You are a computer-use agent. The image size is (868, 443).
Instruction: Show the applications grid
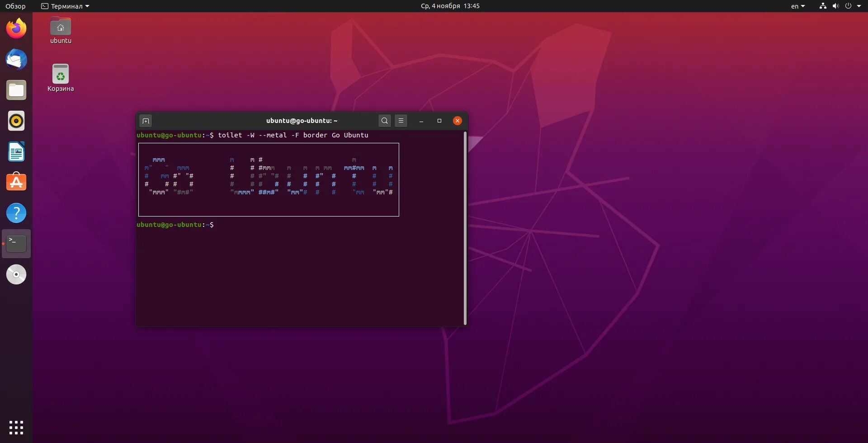(x=16, y=427)
